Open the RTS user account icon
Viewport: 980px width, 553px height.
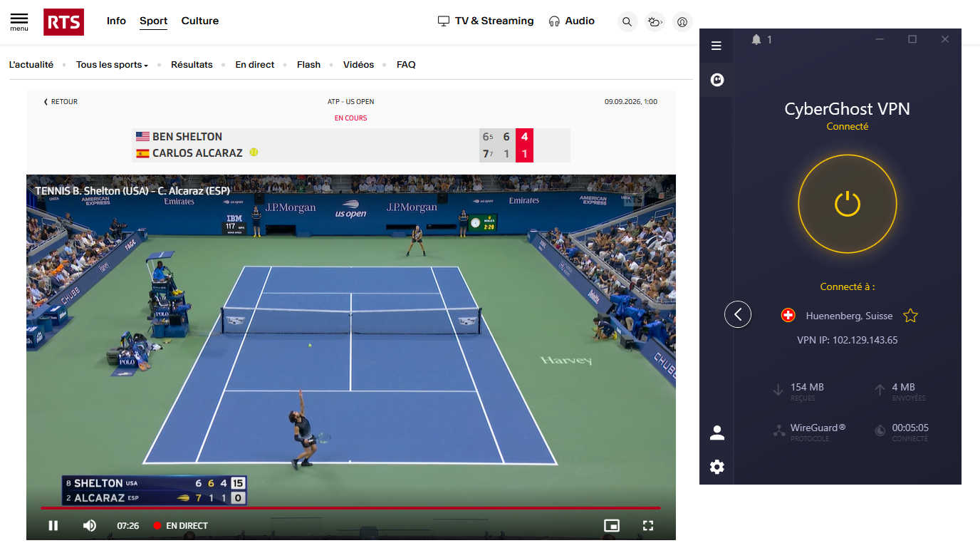pos(682,22)
